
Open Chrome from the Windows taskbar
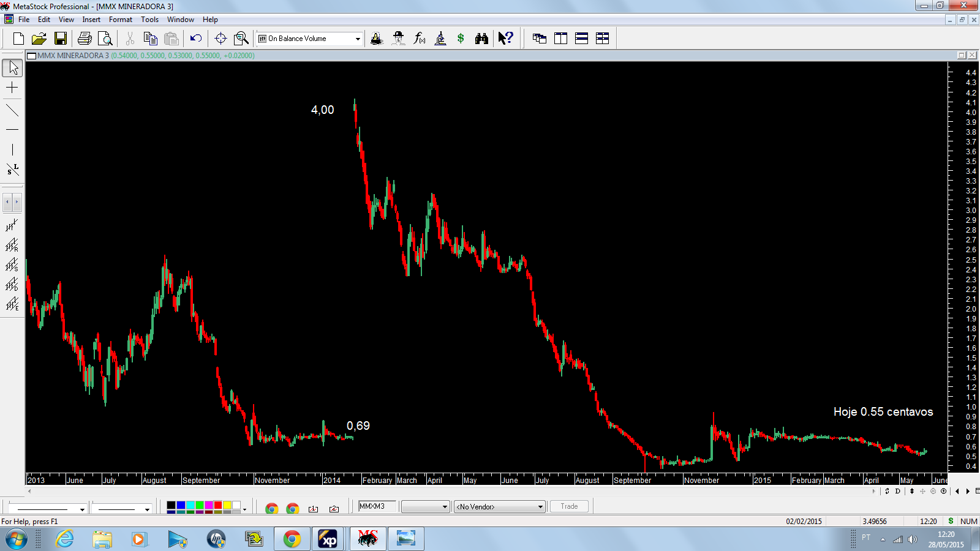[x=292, y=539]
